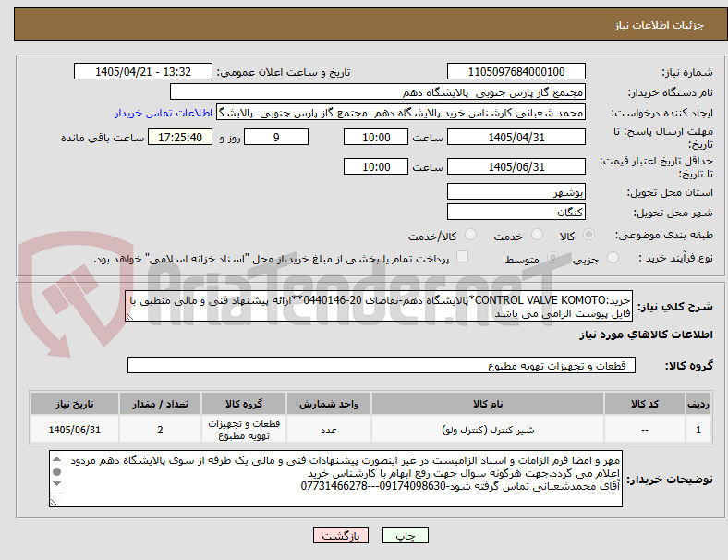Click the بازگشت back button
This screenshot has width=728, height=560.
tap(341, 535)
